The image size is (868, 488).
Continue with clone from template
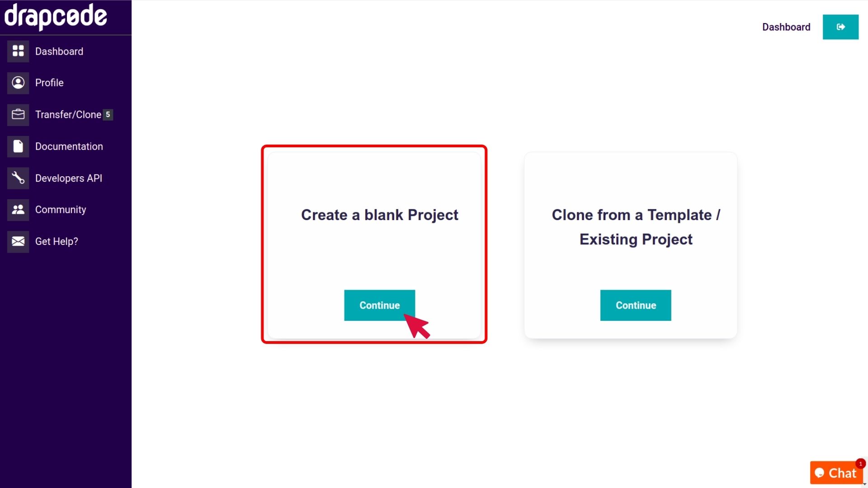pos(636,305)
